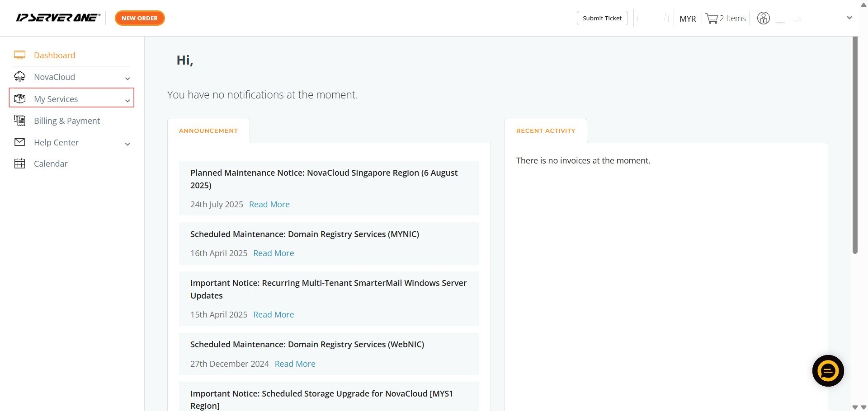Read more about NovaCloud Singapore maintenance notice

click(269, 205)
